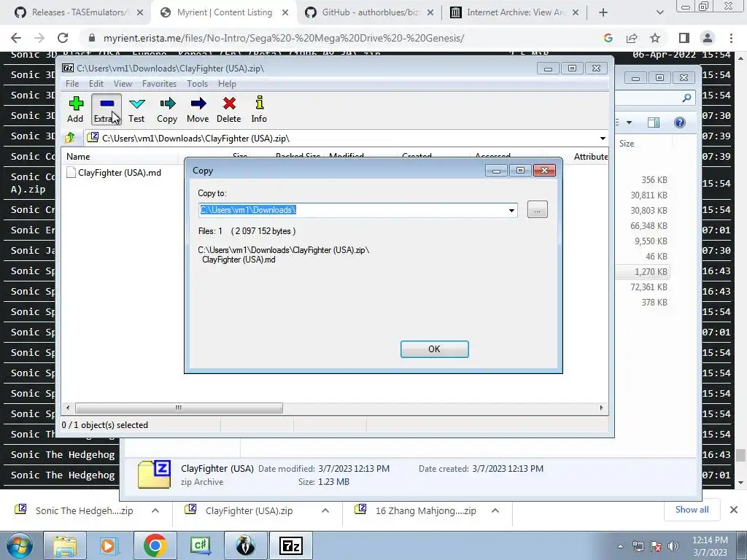Open the Edit menu in 7-Zip
Image resolution: width=747 pixels, height=560 pixels.
96,84
